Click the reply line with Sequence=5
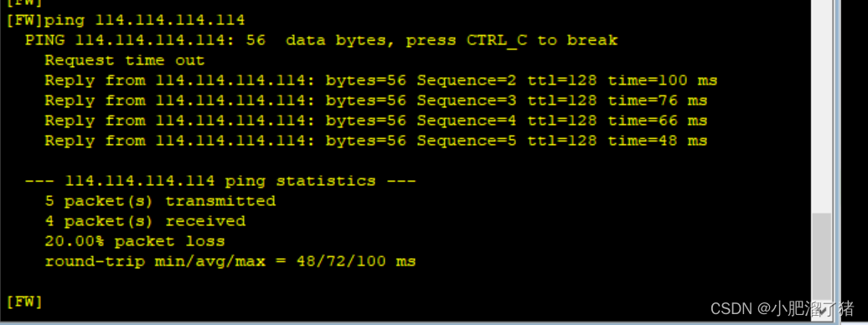 point(376,141)
